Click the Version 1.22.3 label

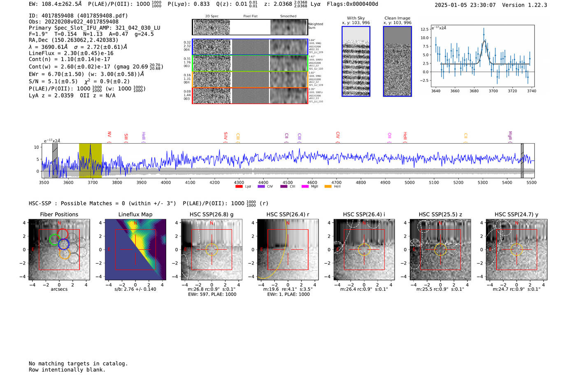[x=525, y=5]
